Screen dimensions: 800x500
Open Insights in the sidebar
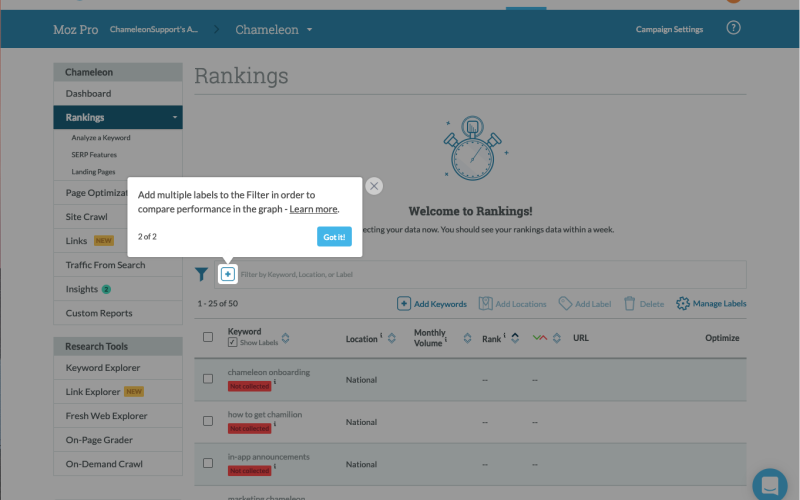click(x=118, y=289)
